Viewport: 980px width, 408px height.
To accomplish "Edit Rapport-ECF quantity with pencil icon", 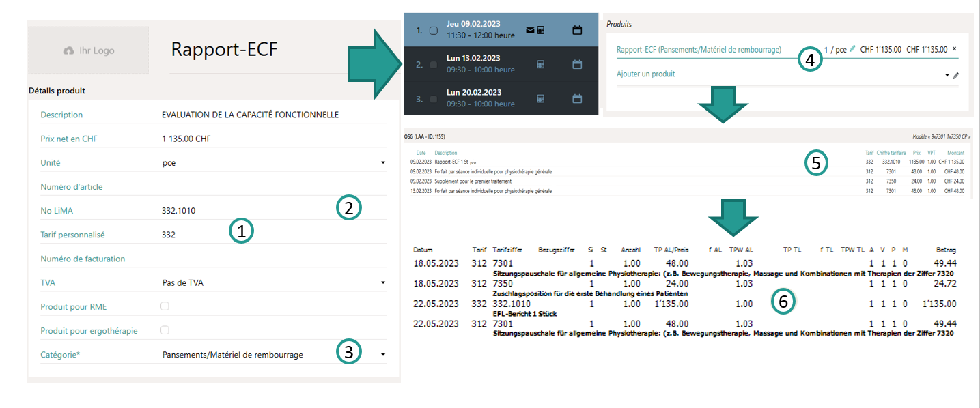I will tap(852, 49).
